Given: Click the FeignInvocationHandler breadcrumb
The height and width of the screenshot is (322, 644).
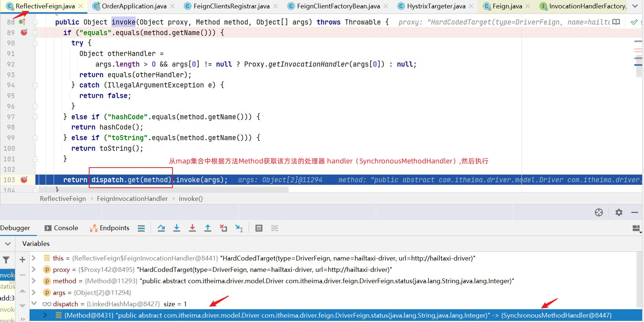Looking at the screenshot, I should coord(132,199).
